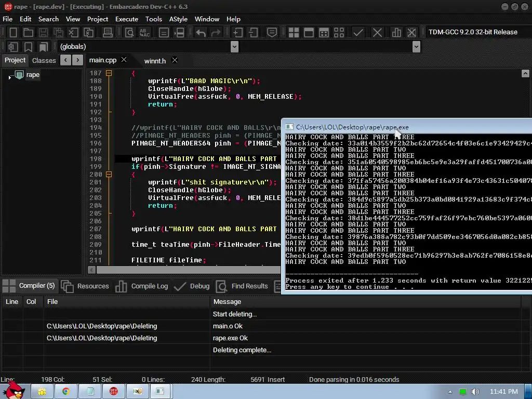
Task: Close the winnt.h tab
Action: point(175,60)
